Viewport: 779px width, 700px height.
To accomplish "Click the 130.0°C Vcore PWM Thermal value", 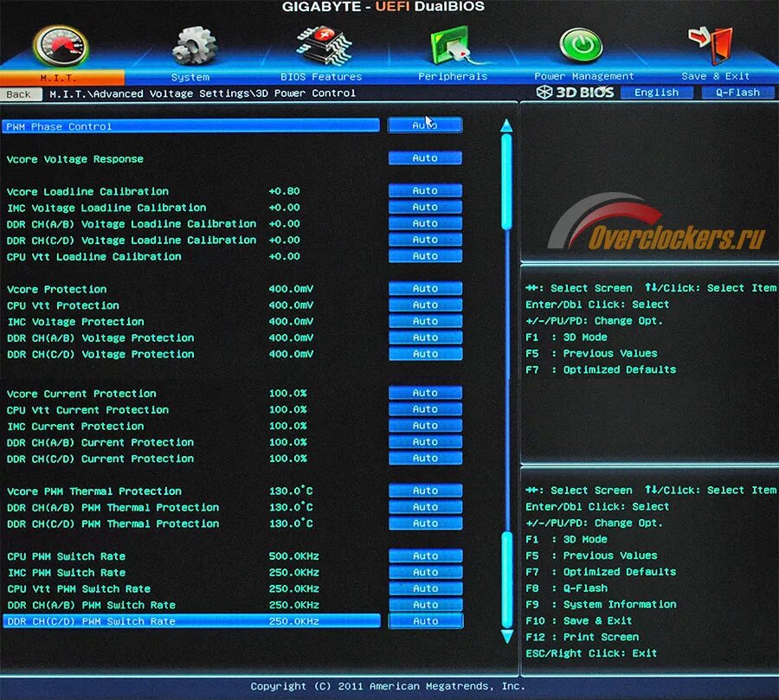I will 291,491.
